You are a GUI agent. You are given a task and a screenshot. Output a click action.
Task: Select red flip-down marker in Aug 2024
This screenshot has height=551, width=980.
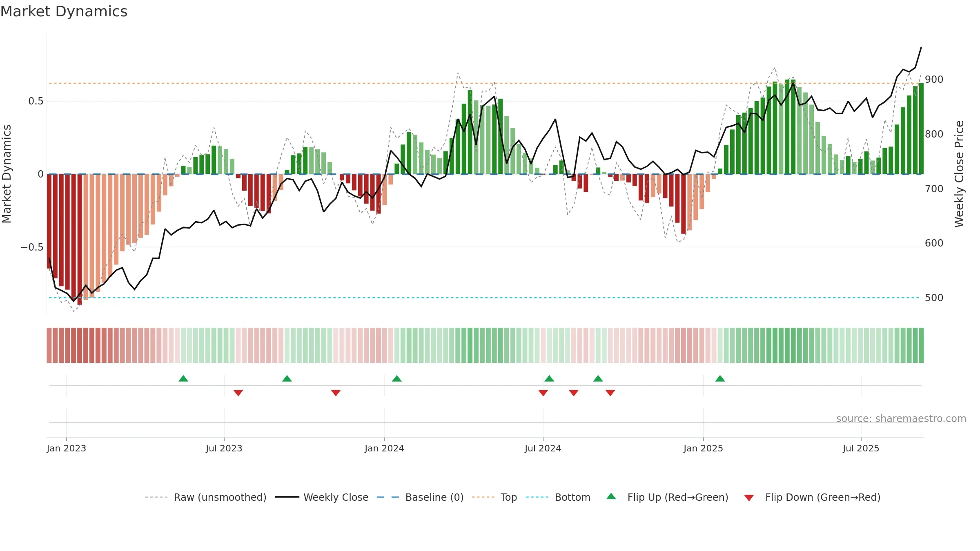tap(574, 393)
